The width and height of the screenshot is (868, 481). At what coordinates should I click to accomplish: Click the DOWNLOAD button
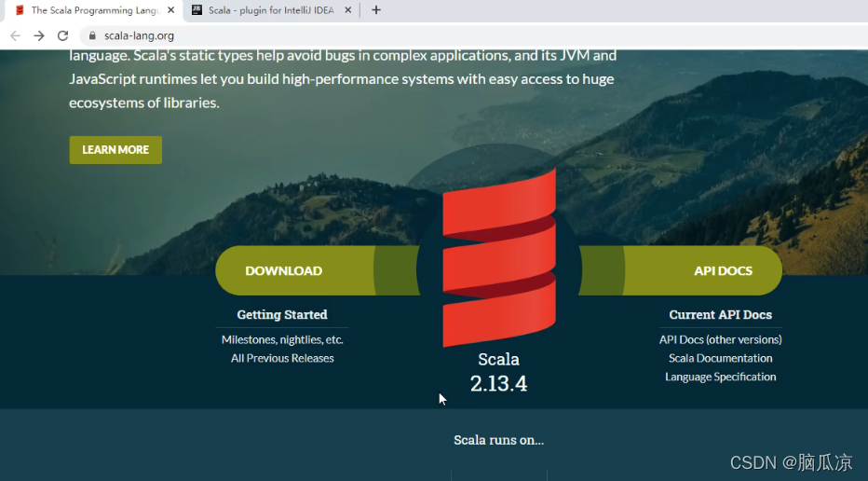(x=318, y=270)
